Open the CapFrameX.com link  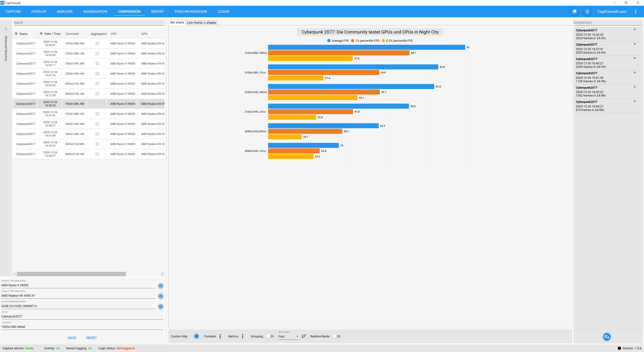pyautogui.click(x=611, y=12)
